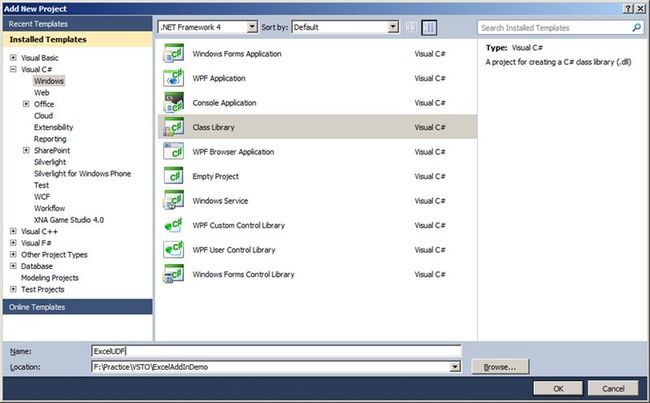Click the Empty Project template icon
Screen dimensions: 650x403
pyautogui.click(x=174, y=176)
